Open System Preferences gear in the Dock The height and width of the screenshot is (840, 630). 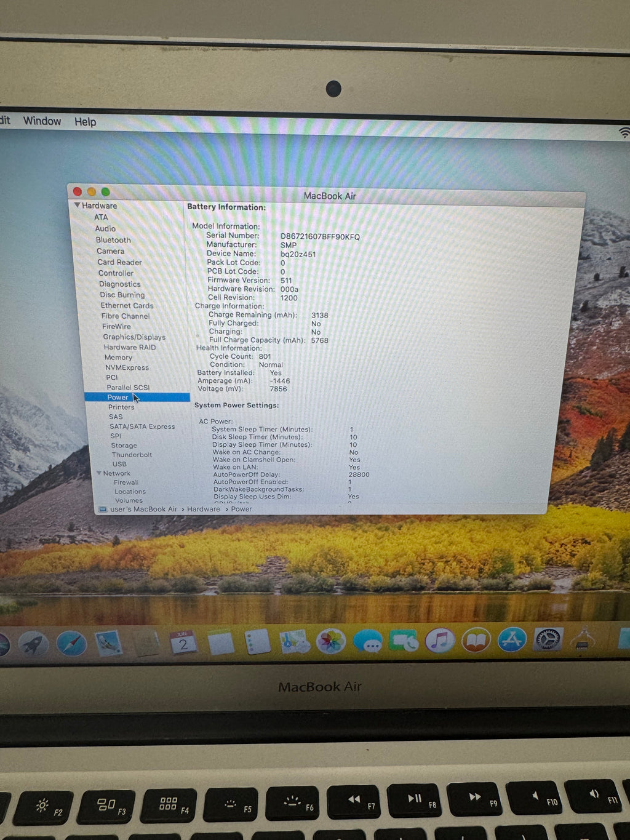pyautogui.click(x=548, y=639)
